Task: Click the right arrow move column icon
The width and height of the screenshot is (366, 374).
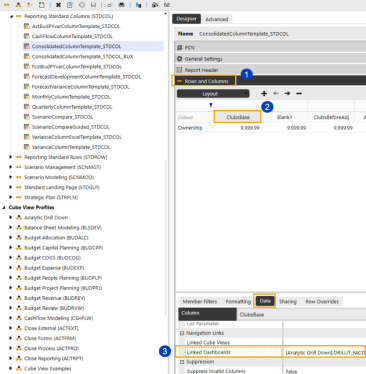Action: pyautogui.click(x=287, y=94)
